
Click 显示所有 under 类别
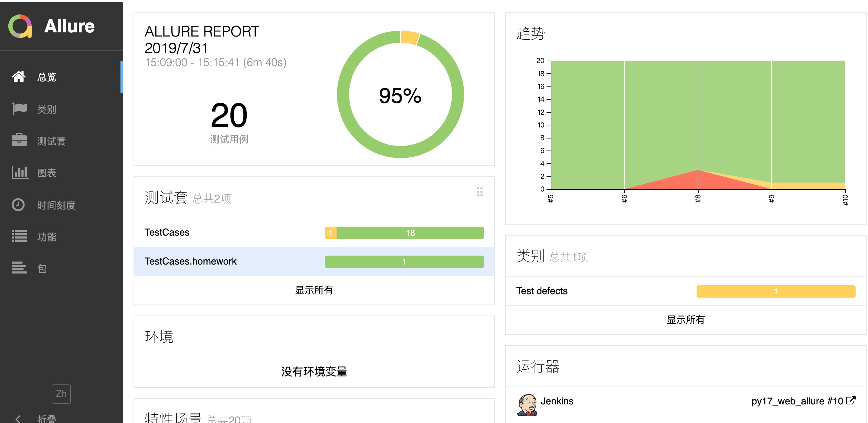(x=686, y=320)
